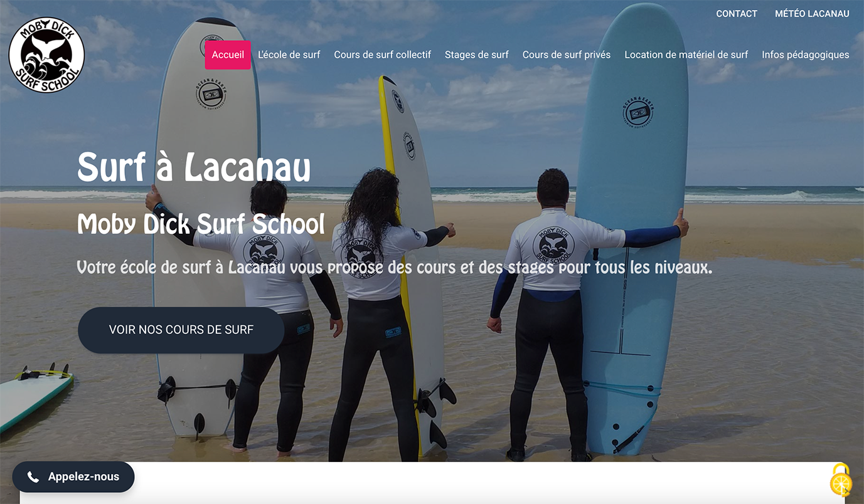Click the Moby Dick Surf School subtitle

(x=201, y=224)
